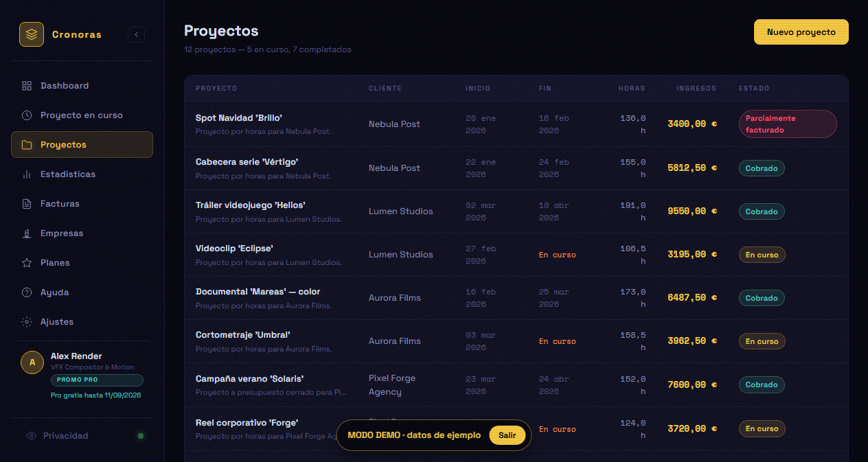The height and width of the screenshot is (462, 868).
Task: Click Cobrado badge for Campaña verano 'Solaris'
Action: [x=762, y=385]
